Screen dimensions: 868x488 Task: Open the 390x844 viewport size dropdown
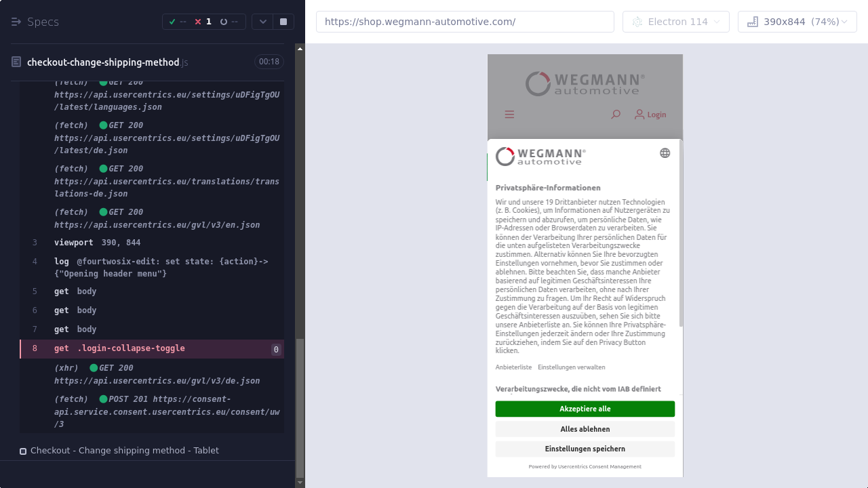point(797,22)
